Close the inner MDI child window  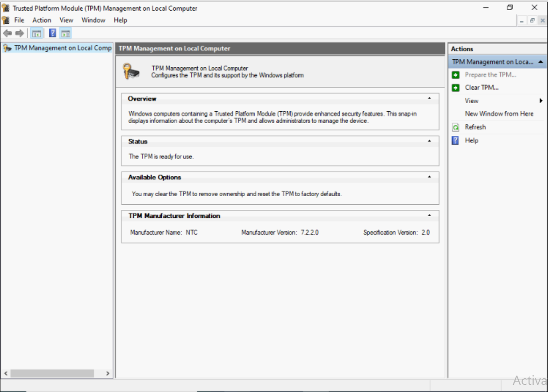(x=542, y=20)
